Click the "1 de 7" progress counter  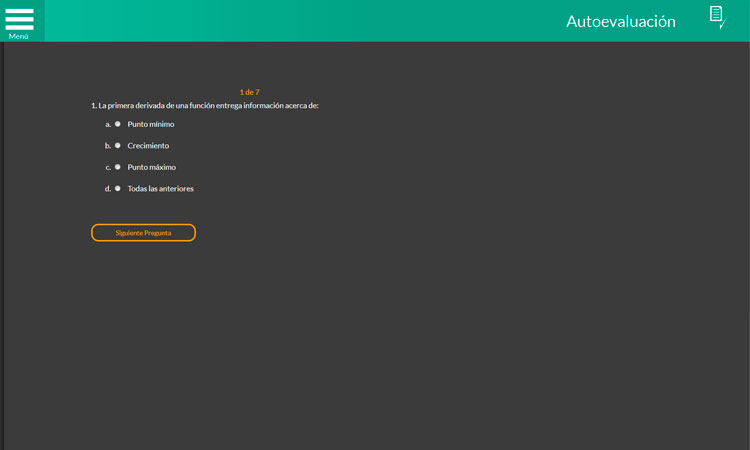pos(249,92)
